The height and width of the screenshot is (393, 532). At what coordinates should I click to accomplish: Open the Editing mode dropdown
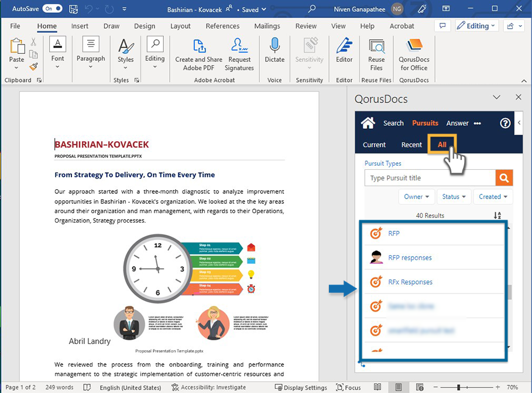click(x=477, y=26)
